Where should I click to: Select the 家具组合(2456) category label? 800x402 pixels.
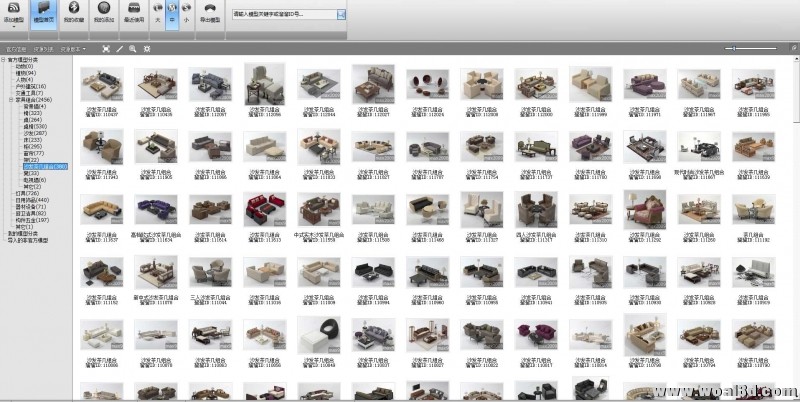pyautogui.click(x=34, y=100)
